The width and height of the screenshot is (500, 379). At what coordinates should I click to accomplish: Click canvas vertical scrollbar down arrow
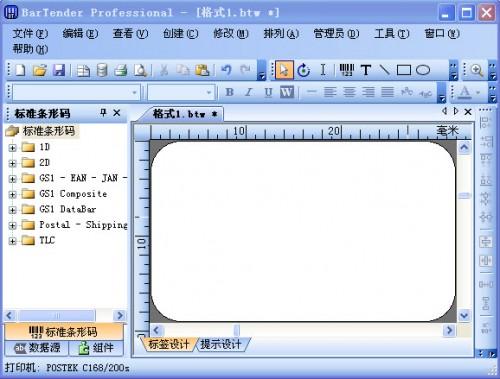[x=464, y=315]
